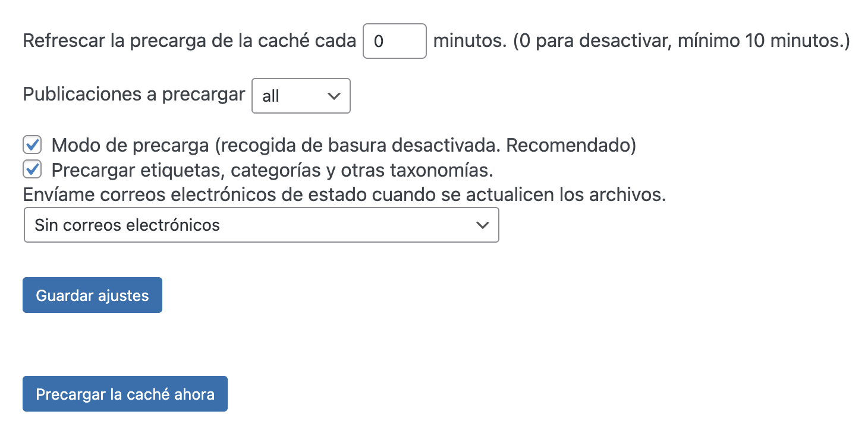868x433 pixels.
Task: Click the chevron arrow on the "all" dropdown
Action: point(334,96)
